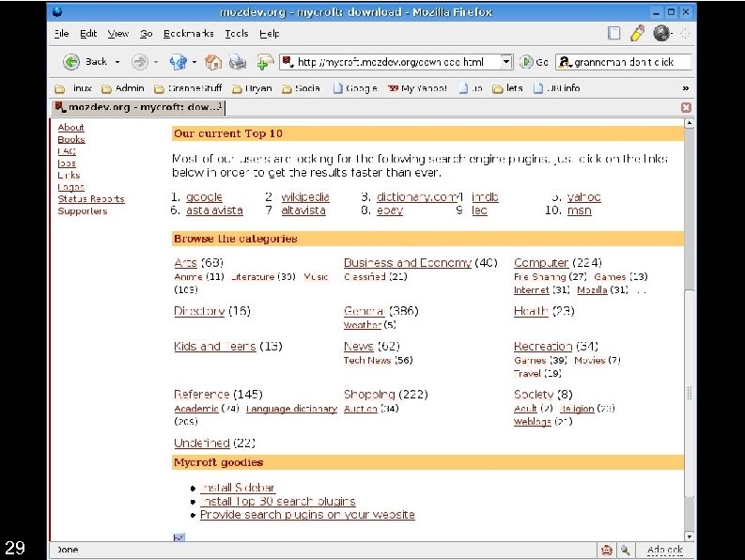The image size is (745, 560).
Task: Click the new tab plus icon
Action: (265, 62)
